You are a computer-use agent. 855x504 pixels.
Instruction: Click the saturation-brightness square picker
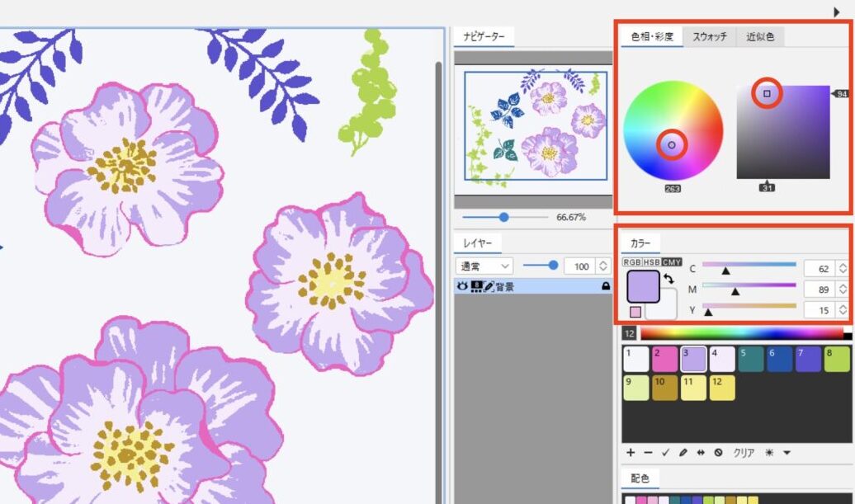(783, 132)
